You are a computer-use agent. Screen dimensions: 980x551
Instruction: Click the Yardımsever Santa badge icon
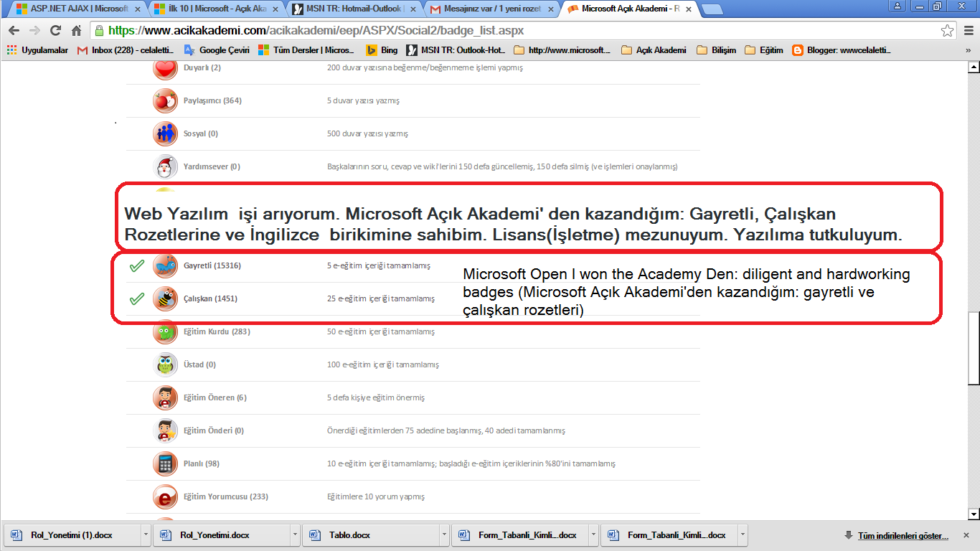tap(165, 167)
